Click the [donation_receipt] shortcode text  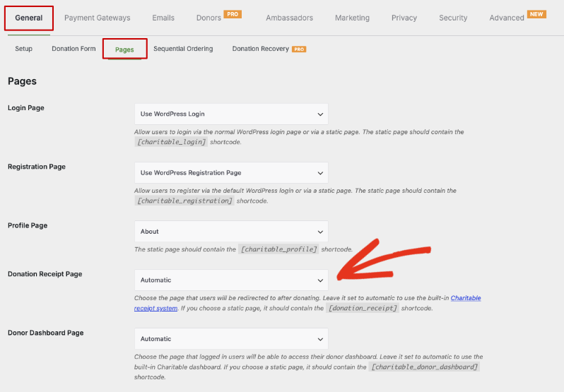coord(363,308)
